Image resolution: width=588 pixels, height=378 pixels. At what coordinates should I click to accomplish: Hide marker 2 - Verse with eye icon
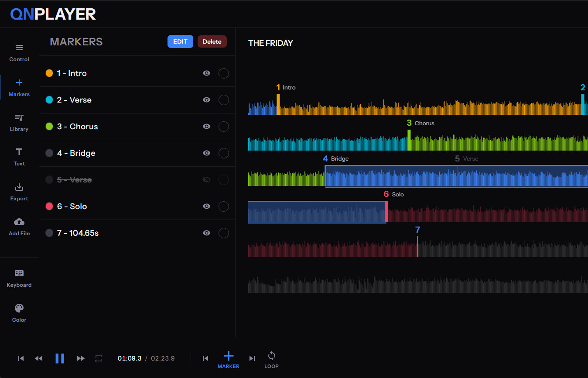click(207, 100)
